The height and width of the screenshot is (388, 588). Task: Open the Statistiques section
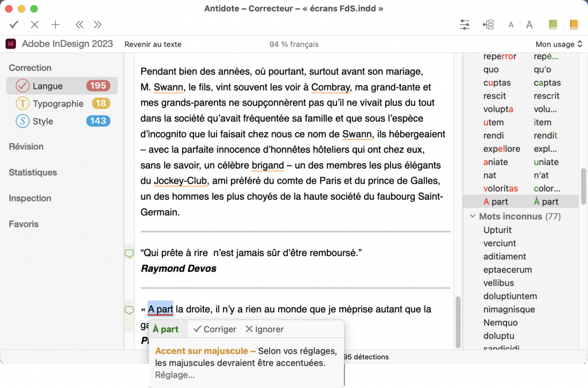33,172
